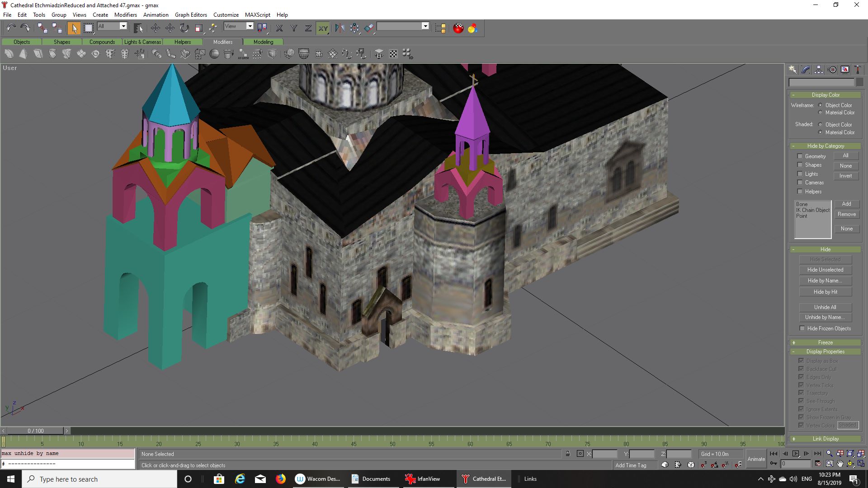Expand the Freeze rollout
This screenshot has height=488, width=868.
pos(825,343)
